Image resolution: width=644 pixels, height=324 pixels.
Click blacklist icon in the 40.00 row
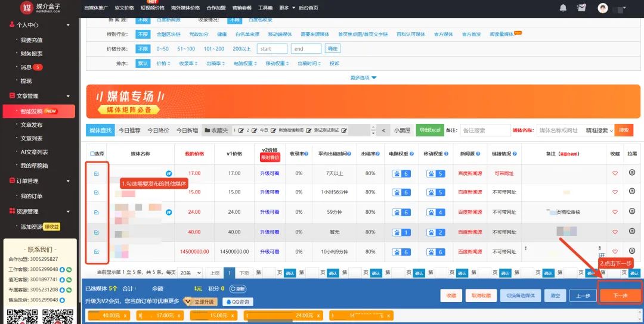[x=632, y=232]
